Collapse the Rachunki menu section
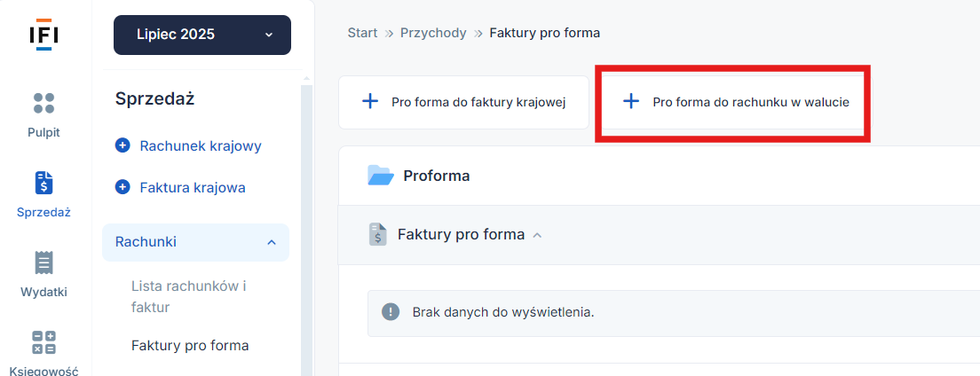The height and width of the screenshot is (376, 980). tap(195, 242)
